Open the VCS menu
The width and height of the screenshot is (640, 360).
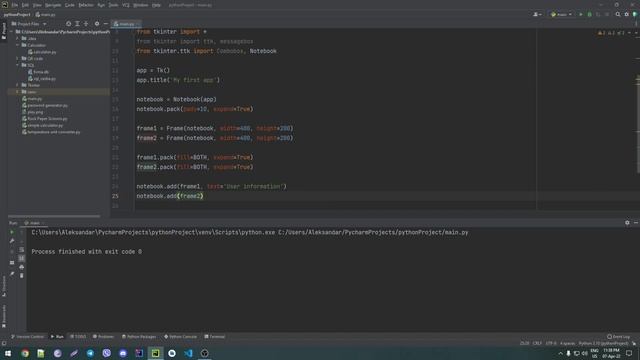[x=126, y=5]
